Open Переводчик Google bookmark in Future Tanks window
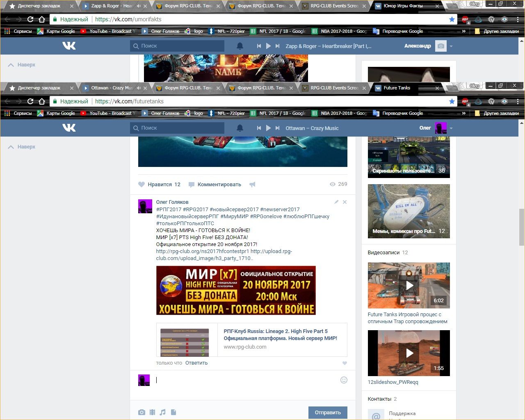Screen dimensions: 525x420 398,113
